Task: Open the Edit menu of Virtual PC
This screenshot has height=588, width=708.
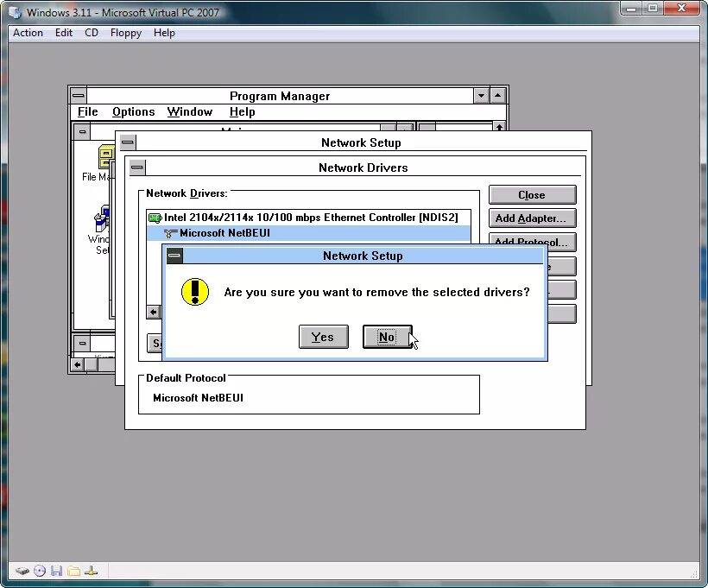Action: click(64, 33)
